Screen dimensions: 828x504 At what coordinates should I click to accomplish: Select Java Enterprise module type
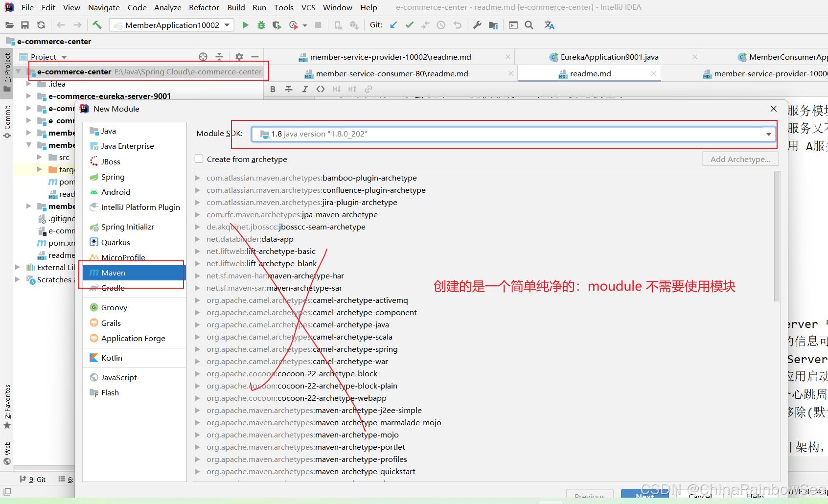(x=135, y=146)
